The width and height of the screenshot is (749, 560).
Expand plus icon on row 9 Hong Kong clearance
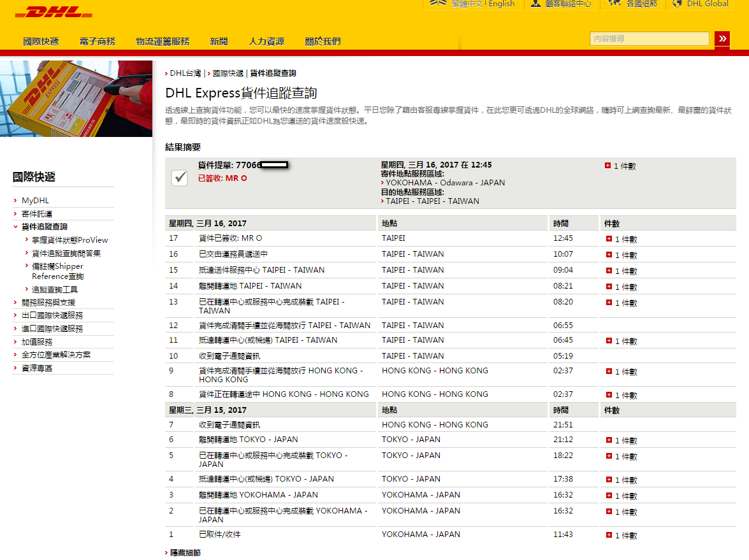pyautogui.click(x=609, y=371)
